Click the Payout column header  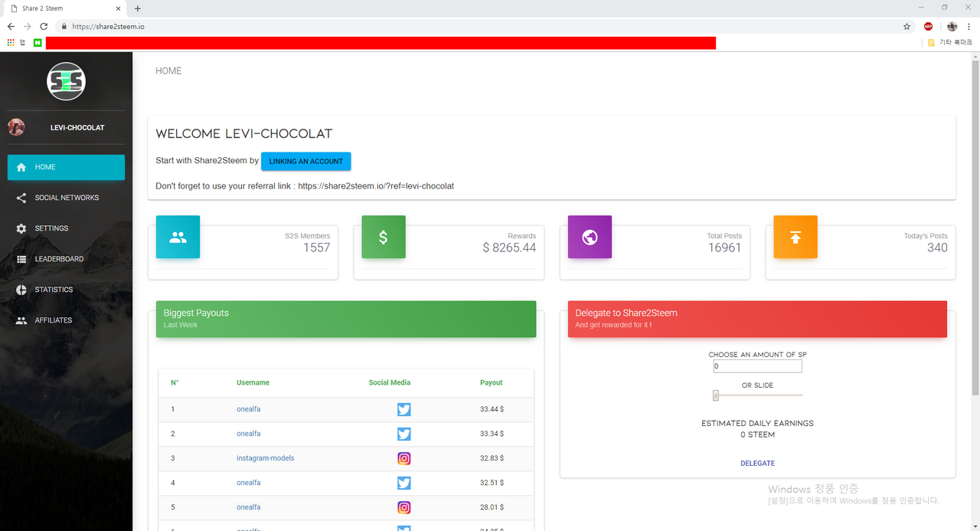(492, 382)
